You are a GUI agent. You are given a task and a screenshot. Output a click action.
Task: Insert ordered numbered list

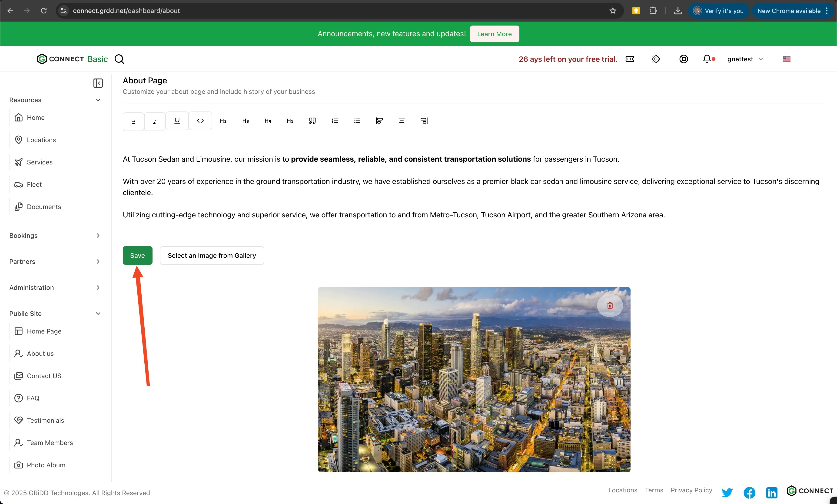(335, 121)
